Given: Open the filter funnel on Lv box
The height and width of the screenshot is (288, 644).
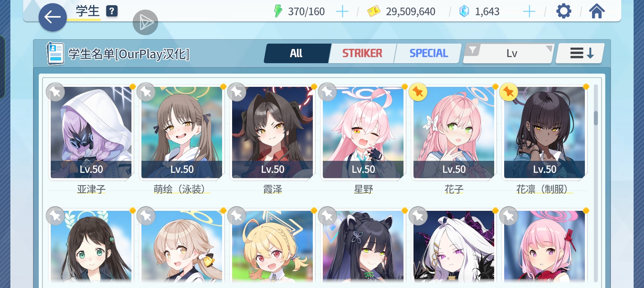Looking at the screenshot, I should pyautogui.click(x=473, y=50).
